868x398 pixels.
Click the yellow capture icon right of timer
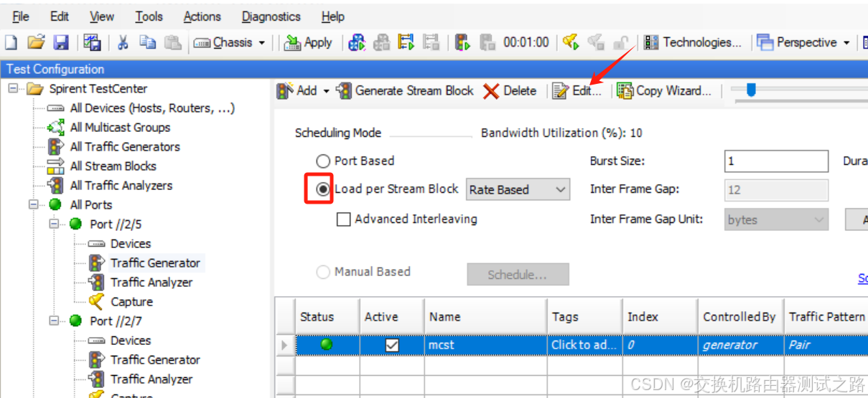click(571, 42)
